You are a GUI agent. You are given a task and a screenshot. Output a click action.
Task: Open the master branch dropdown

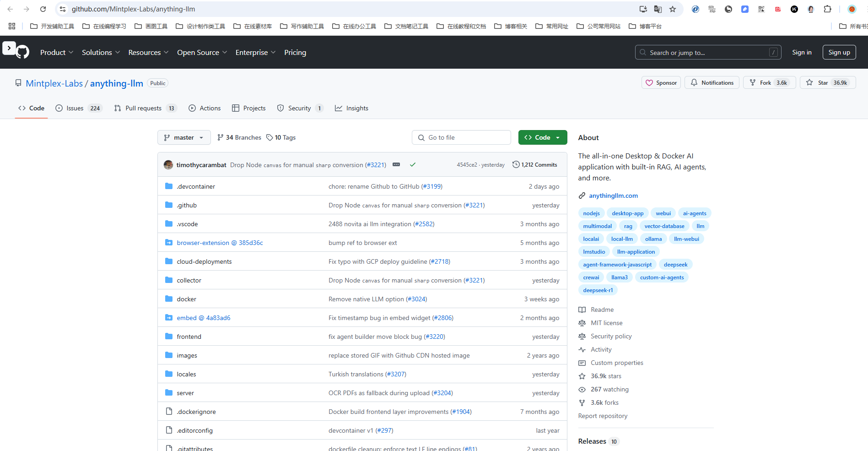point(184,137)
